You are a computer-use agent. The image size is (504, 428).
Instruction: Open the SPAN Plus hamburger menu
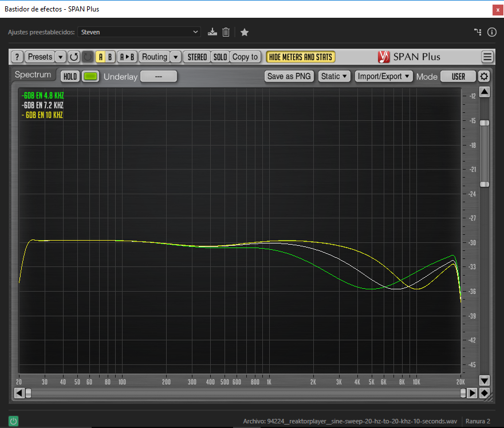[487, 57]
